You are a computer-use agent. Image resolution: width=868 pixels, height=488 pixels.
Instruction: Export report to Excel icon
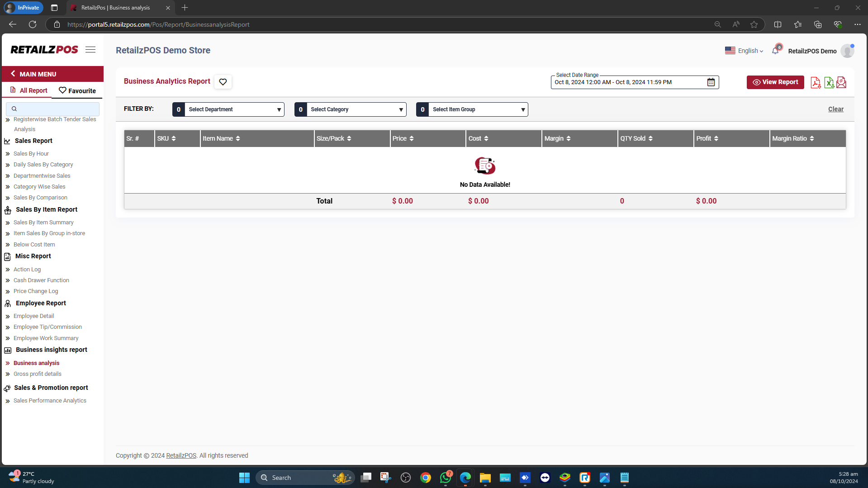tap(829, 82)
